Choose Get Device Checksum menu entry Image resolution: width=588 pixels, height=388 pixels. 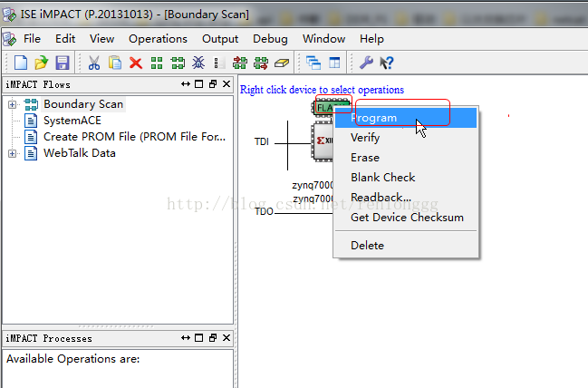(x=406, y=218)
